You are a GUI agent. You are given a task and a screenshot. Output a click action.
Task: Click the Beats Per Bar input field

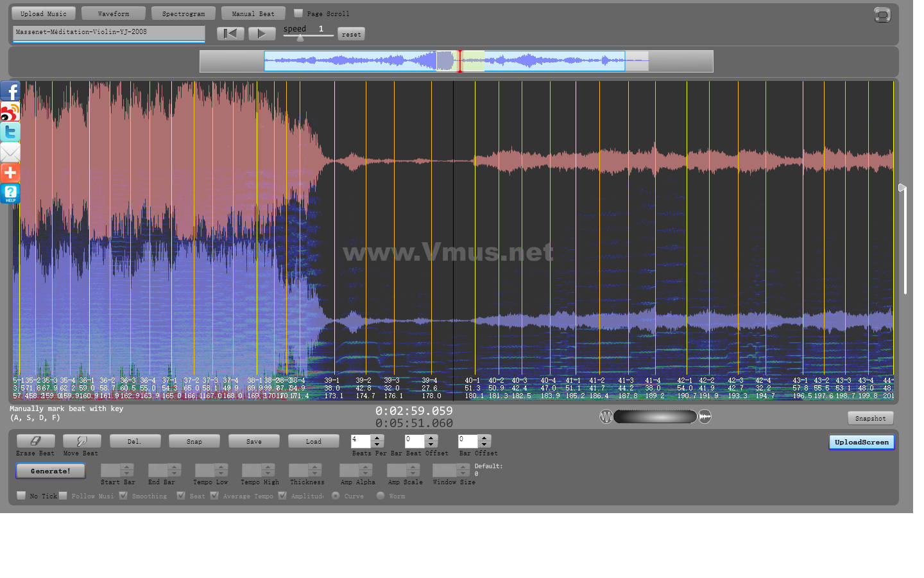(x=361, y=441)
